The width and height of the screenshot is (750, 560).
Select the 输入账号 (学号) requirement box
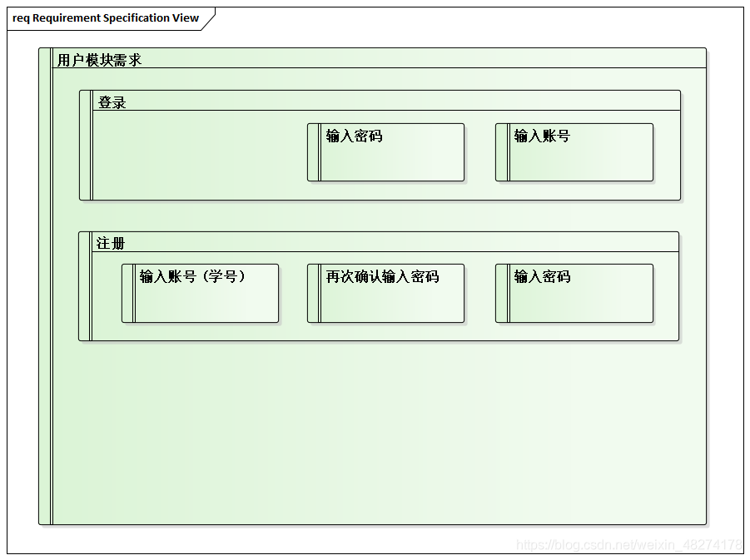tap(200, 293)
